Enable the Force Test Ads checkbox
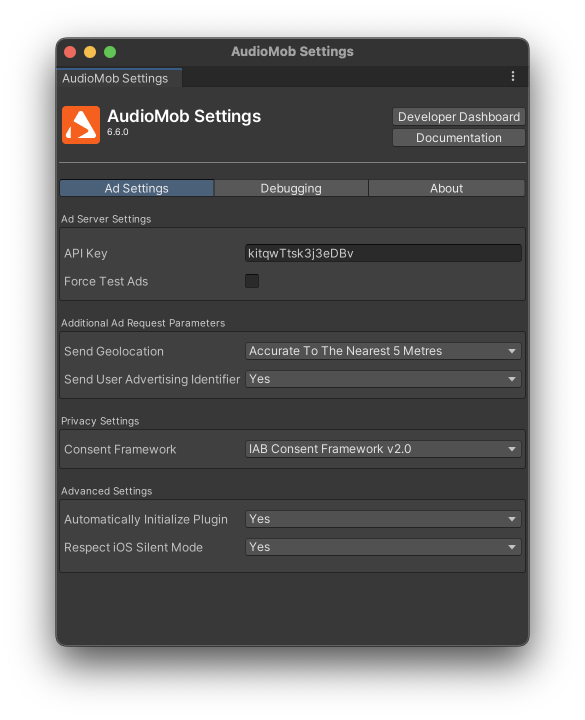 252,281
